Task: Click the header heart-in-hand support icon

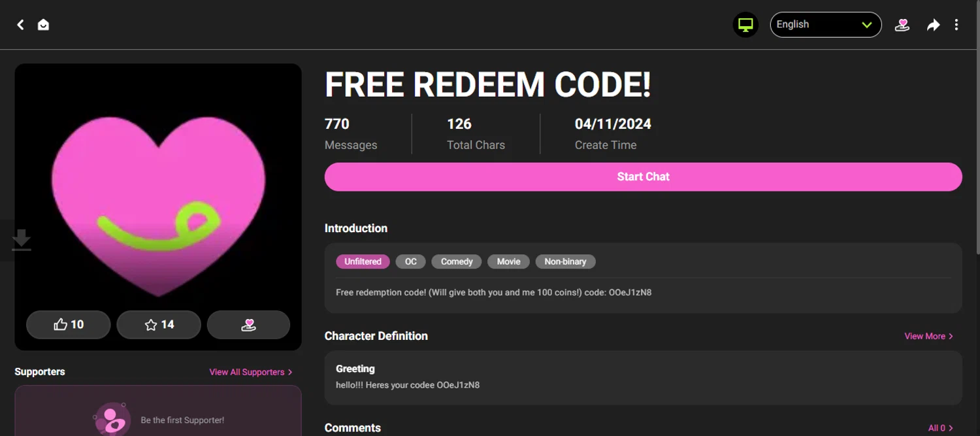Action: pyautogui.click(x=902, y=25)
